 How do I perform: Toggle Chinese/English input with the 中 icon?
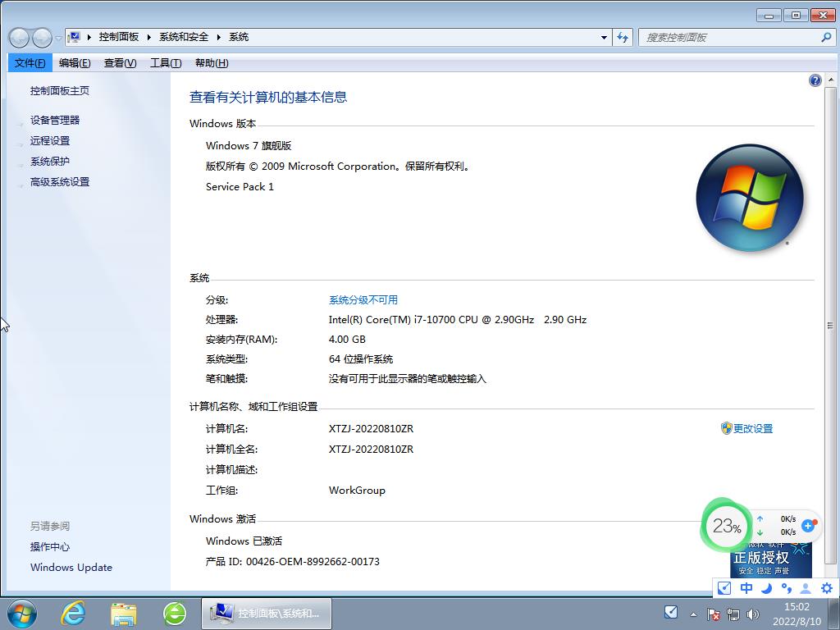(746, 588)
